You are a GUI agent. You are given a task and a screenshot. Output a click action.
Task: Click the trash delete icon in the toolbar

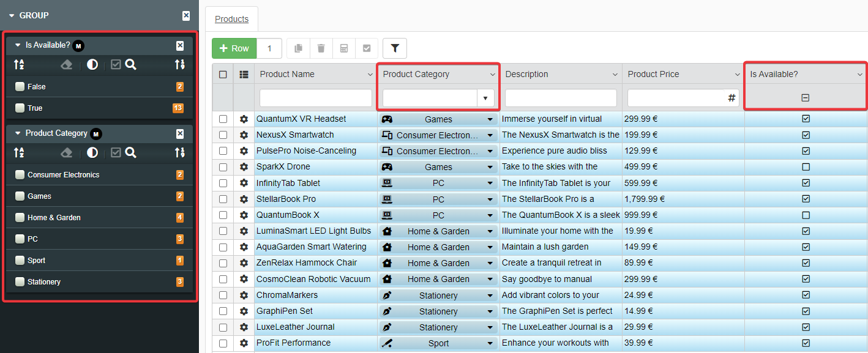(x=321, y=48)
